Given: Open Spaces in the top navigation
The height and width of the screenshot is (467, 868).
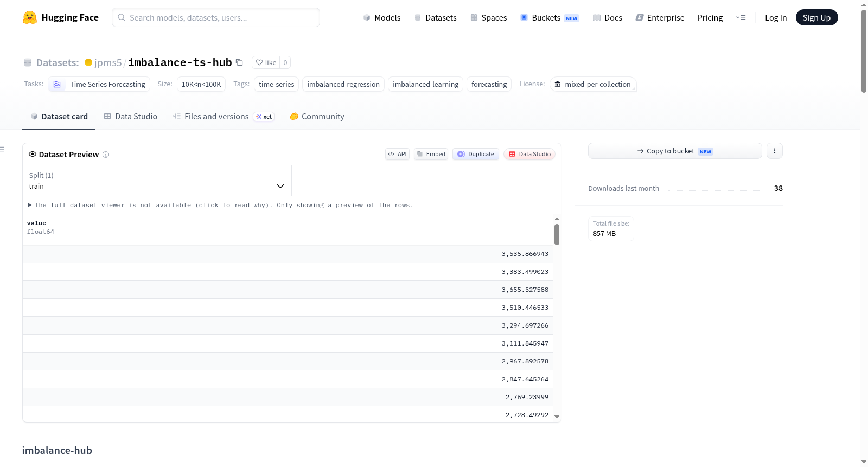Looking at the screenshot, I should pyautogui.click(x=488, y=17).
